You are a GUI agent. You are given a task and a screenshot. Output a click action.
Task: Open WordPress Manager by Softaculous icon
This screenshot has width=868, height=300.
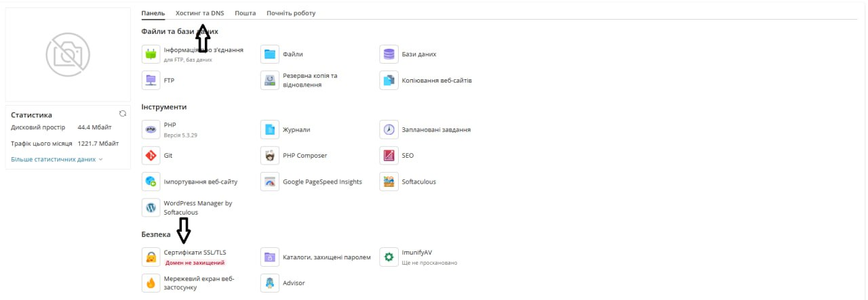click(x=151, y=208)
